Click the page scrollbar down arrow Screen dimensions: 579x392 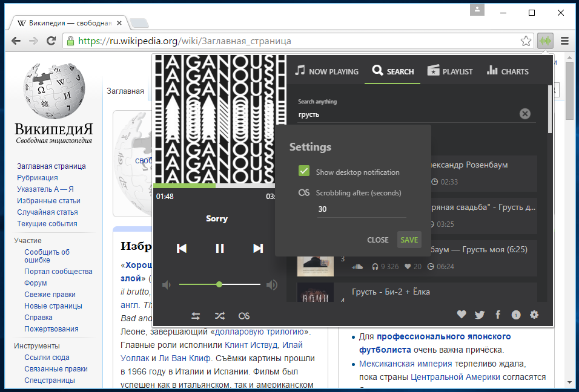click(x=569, y=382)
